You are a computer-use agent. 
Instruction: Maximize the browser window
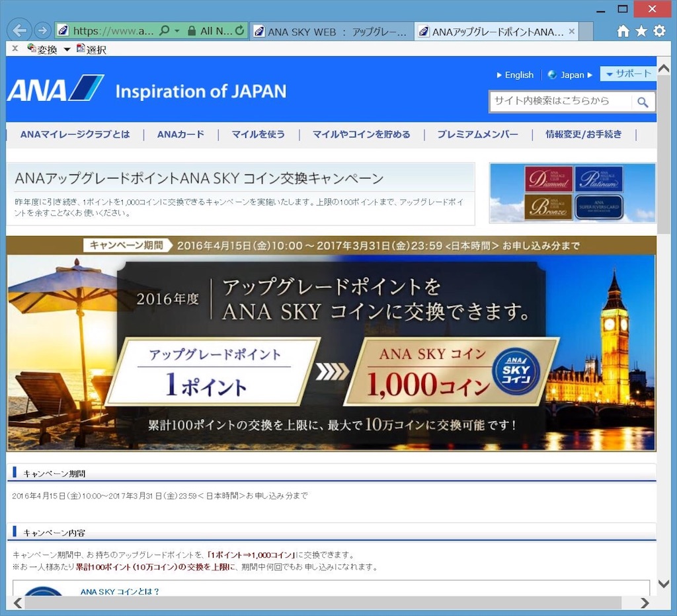[x=623, y=9]
